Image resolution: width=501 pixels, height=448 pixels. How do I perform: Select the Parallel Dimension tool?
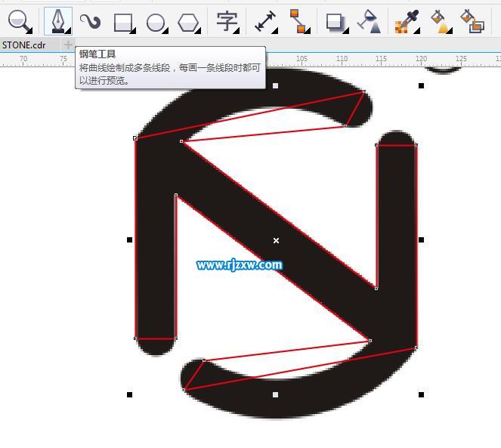tap(265, 21)
